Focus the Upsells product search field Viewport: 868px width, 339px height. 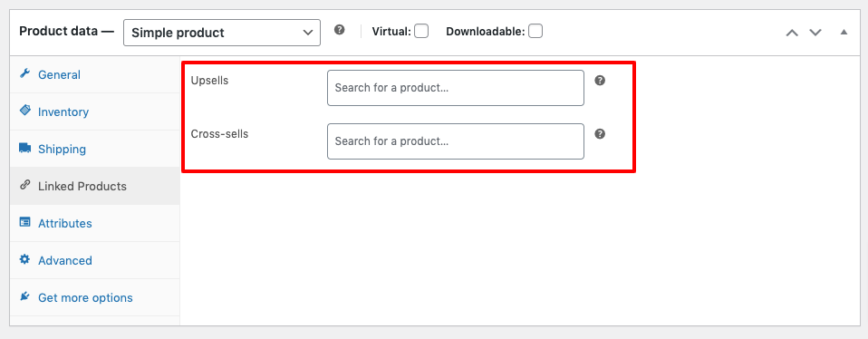click(456, 88)
